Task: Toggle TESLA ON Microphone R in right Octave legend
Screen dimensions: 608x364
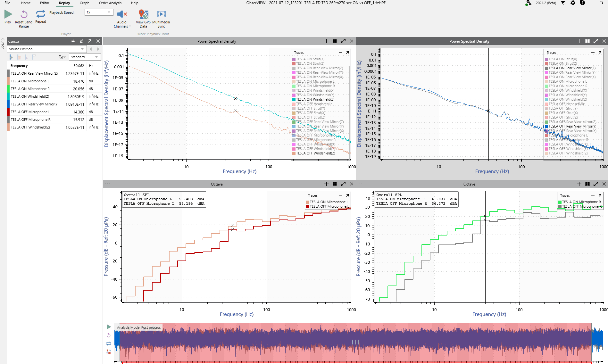Action: 580,202
